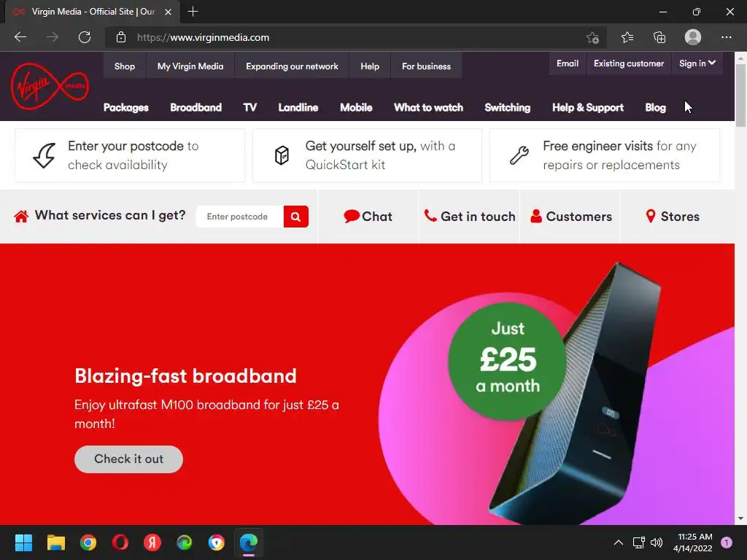Open the Favorites list icon in toolbar
The height and width of the screenshot is (560, 747).
[x=627, y=37]
